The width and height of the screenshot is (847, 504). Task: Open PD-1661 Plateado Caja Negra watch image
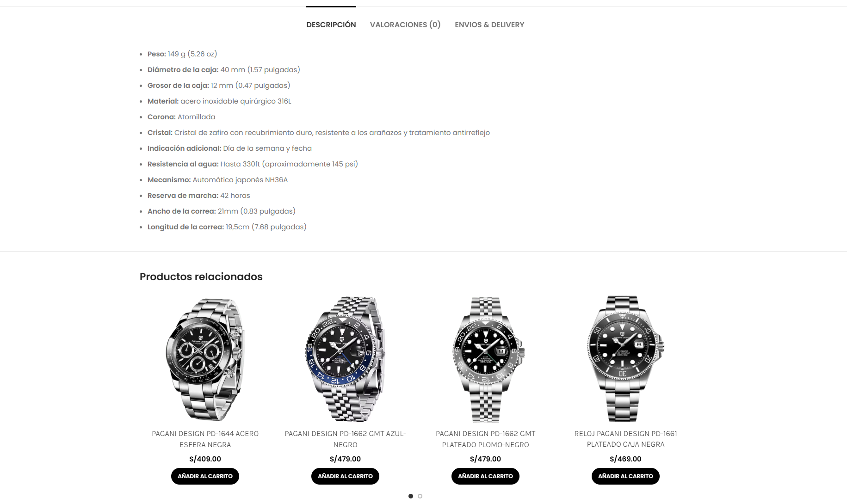pos(625,359)
